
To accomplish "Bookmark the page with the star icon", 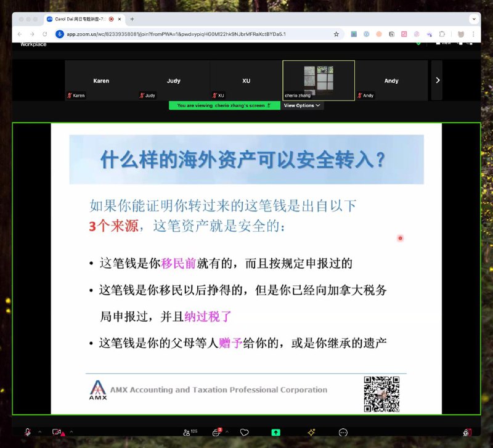I will (x=336, y=35).
